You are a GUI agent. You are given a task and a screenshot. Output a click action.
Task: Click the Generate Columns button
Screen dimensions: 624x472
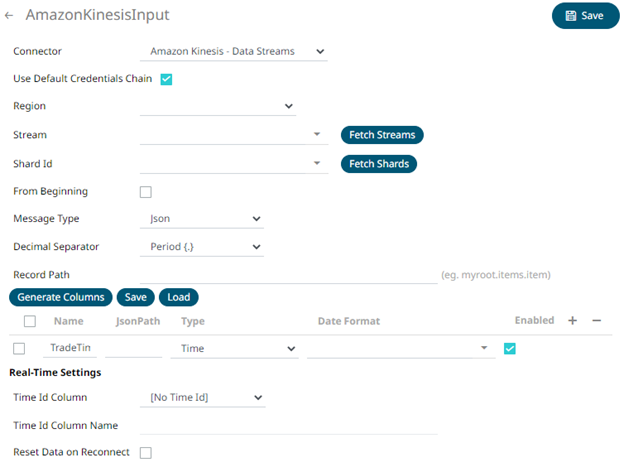(60, 297)
